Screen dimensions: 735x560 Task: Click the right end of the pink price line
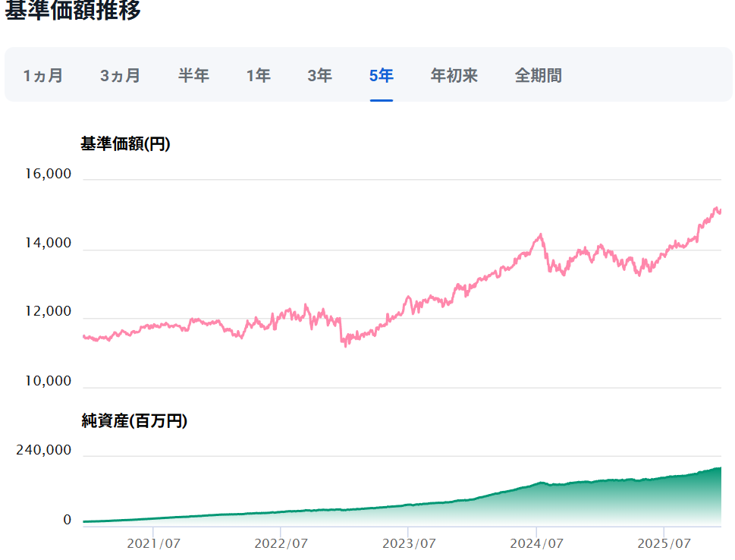719,211
